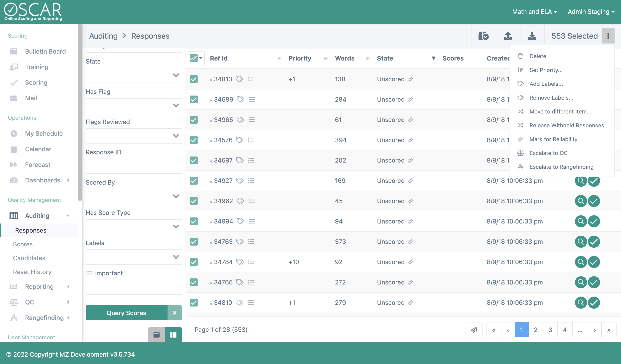Click the list icon next to response 34689
This screenshot has height=364, width=621.
(252, 99)
